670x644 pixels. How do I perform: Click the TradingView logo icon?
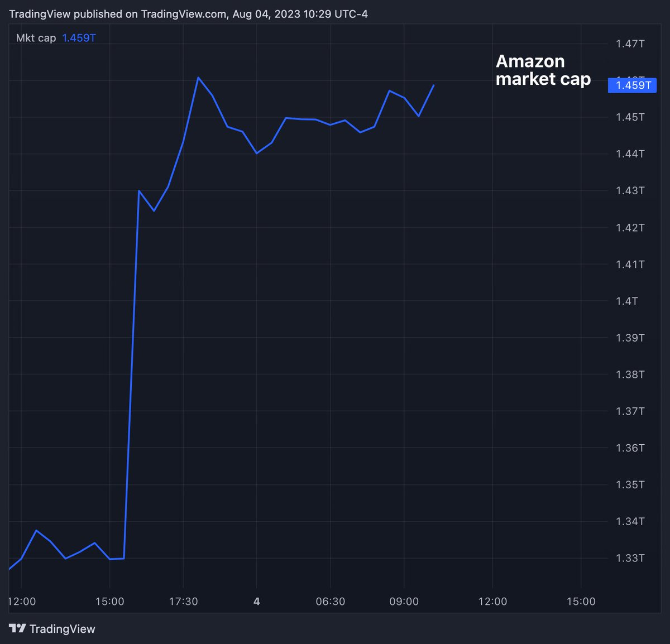pos(17,628)
